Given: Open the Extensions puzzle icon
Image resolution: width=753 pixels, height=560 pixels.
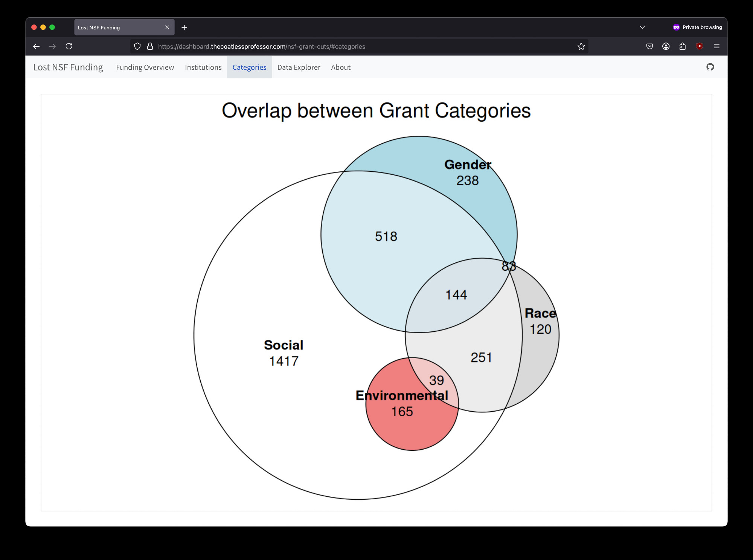Looking at the screenshot, I should (683, 46).
